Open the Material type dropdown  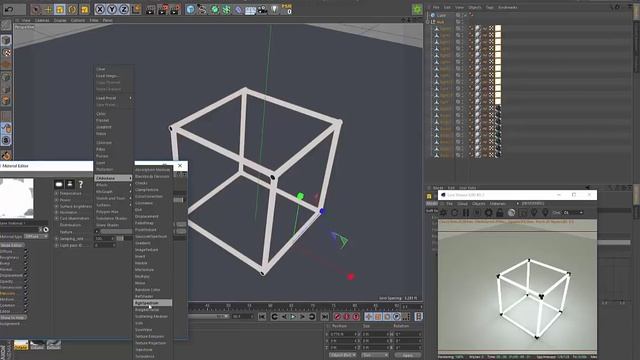36,236
